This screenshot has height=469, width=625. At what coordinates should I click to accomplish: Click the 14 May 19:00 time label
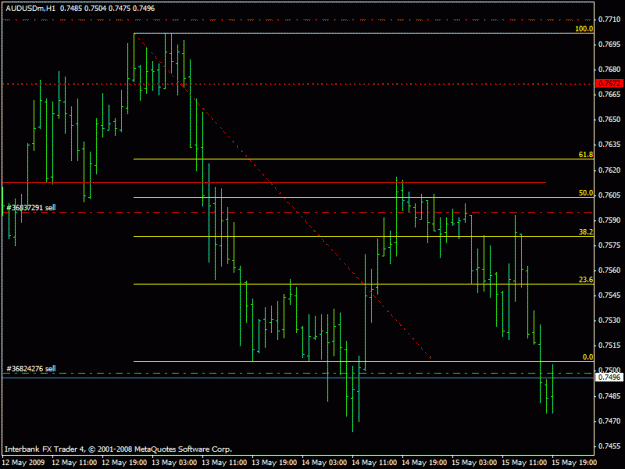(x=424, y=463)
